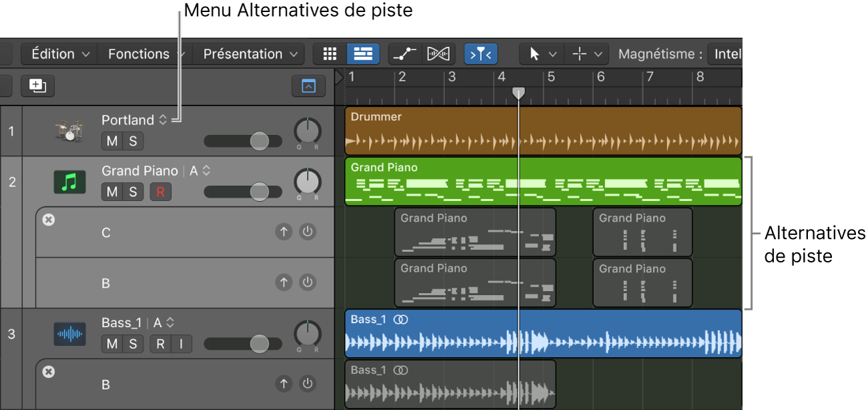Enable input monitoring on Bass_1 track

tap(180, 344)
